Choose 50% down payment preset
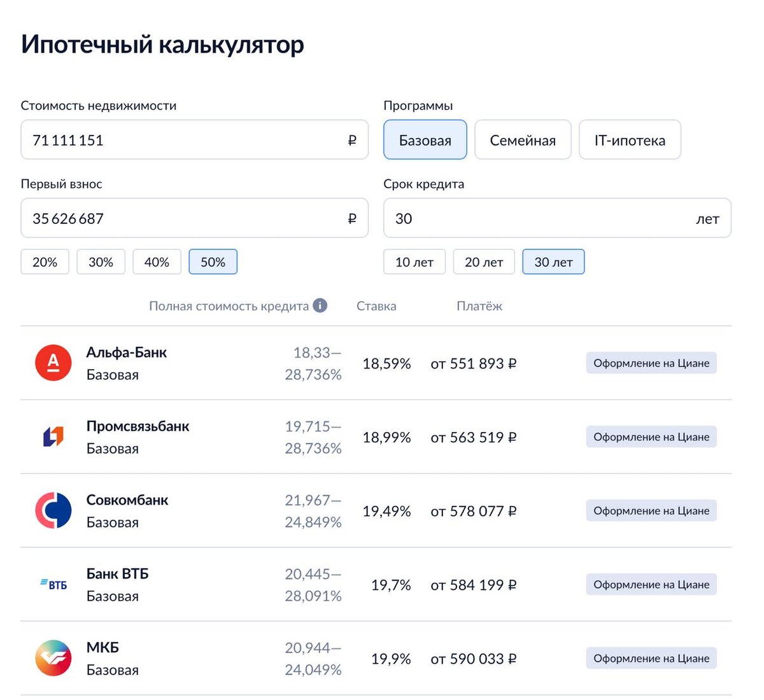Screen dimensions: 764x700 [213, 262]
